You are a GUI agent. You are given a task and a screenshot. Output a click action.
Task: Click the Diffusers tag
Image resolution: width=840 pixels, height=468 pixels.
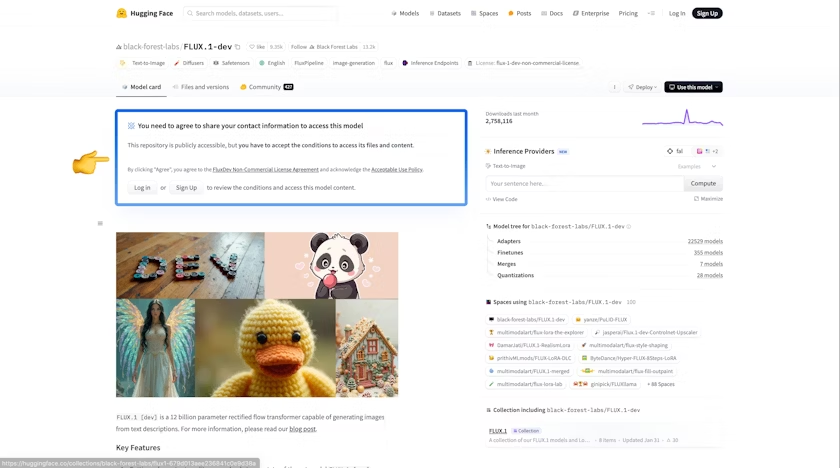click(189, 63)
